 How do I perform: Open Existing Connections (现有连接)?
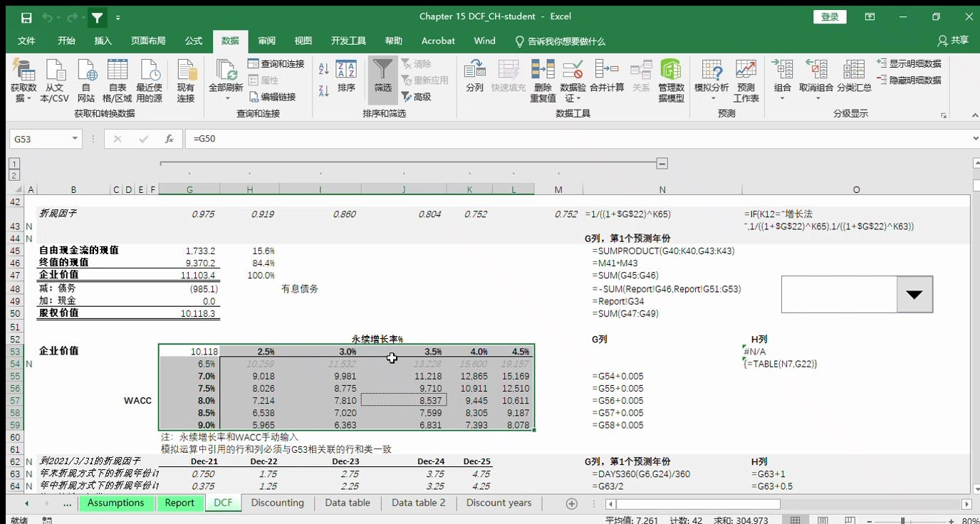(x=186, y=81)
